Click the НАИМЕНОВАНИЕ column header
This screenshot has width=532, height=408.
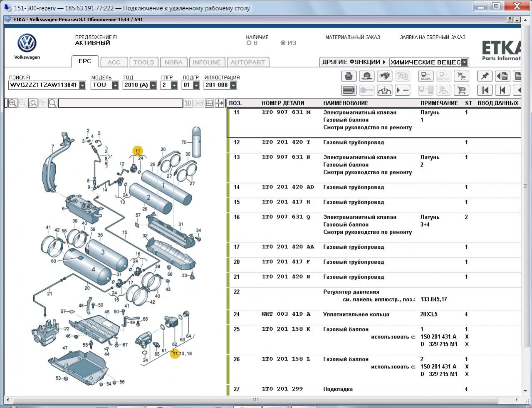tap(346, 103)
